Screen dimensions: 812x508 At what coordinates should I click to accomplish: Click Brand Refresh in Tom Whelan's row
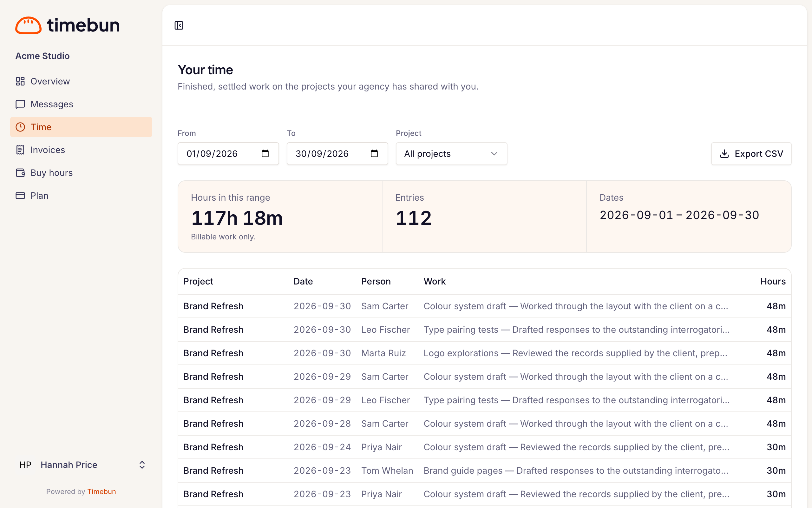pyautogui.click(x=213, y=470)
